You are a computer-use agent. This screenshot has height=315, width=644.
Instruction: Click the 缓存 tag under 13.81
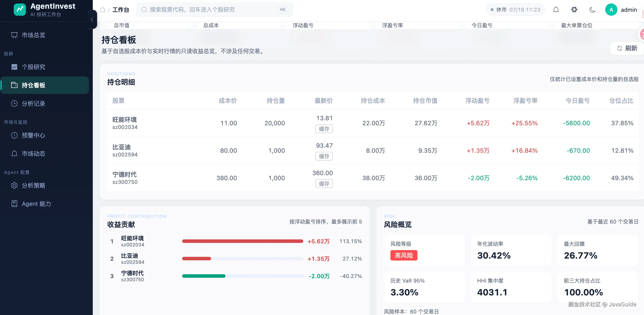click(x=324, y=129)
